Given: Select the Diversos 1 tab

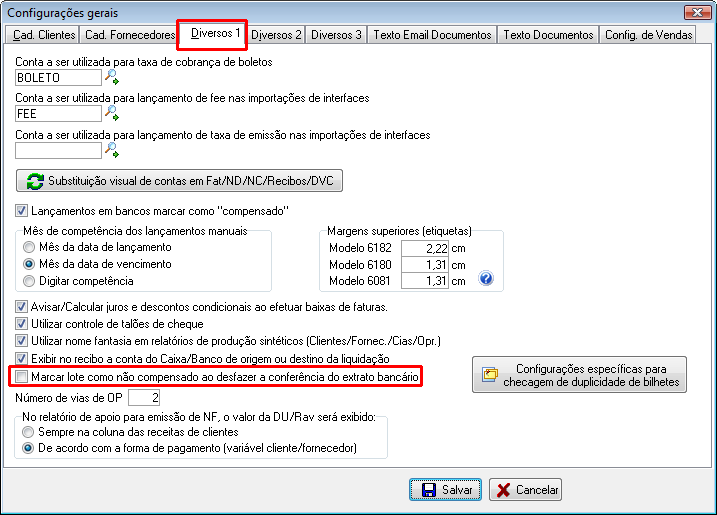Looking at the screenshot, I should click(x=213, y=34).
